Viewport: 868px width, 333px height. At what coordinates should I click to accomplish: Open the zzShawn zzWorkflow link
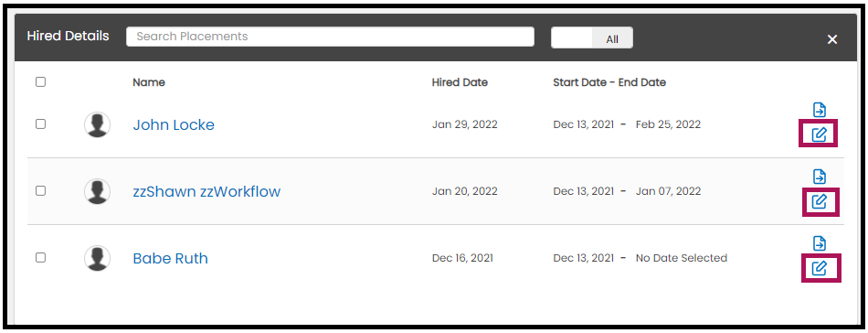206,192
